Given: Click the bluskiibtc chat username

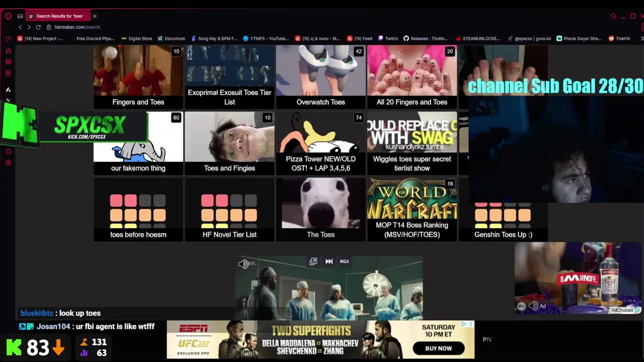Looking at the screenshot, I should click(37, 313).
